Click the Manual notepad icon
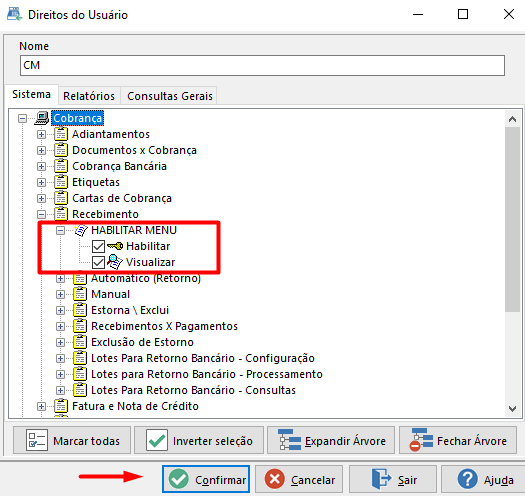 point(80,294)
